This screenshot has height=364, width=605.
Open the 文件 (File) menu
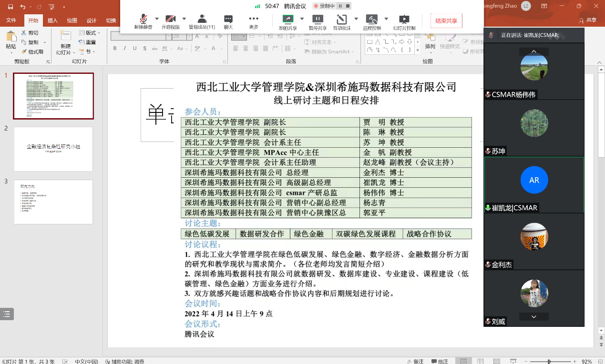[11, 20]
